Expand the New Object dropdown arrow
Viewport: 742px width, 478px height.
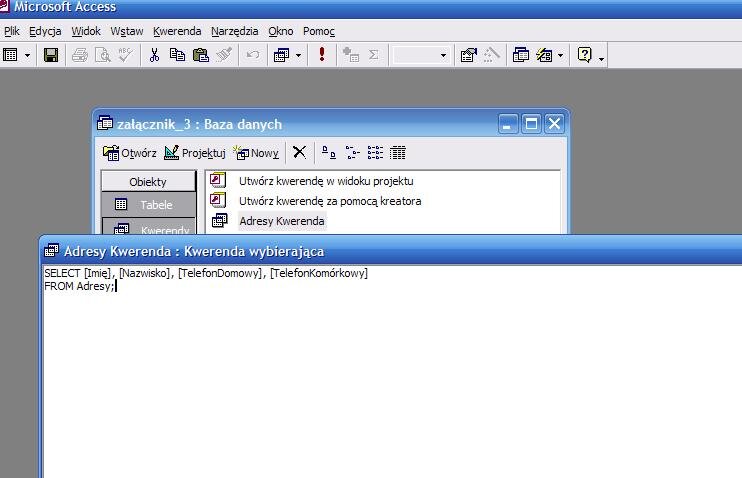[560, 55]
